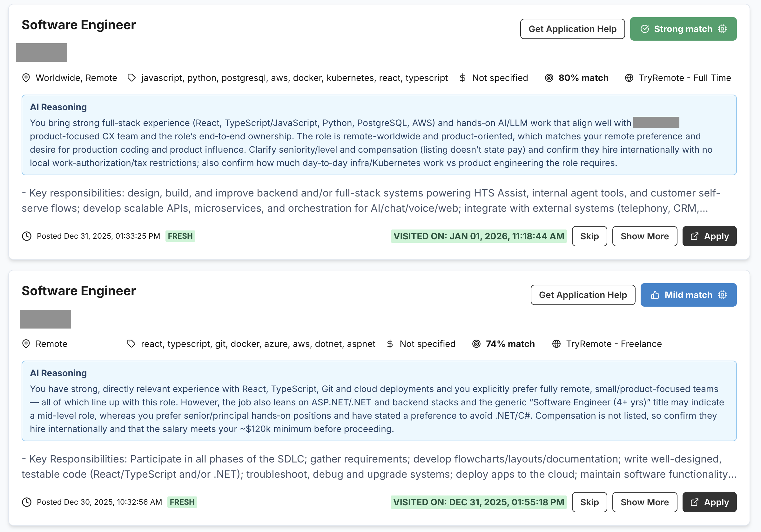Image resolution: width=761 pixels, height=532 pixels.
Task: Click chip icon on Strong match badge
Action: click(x=722, y=29)
